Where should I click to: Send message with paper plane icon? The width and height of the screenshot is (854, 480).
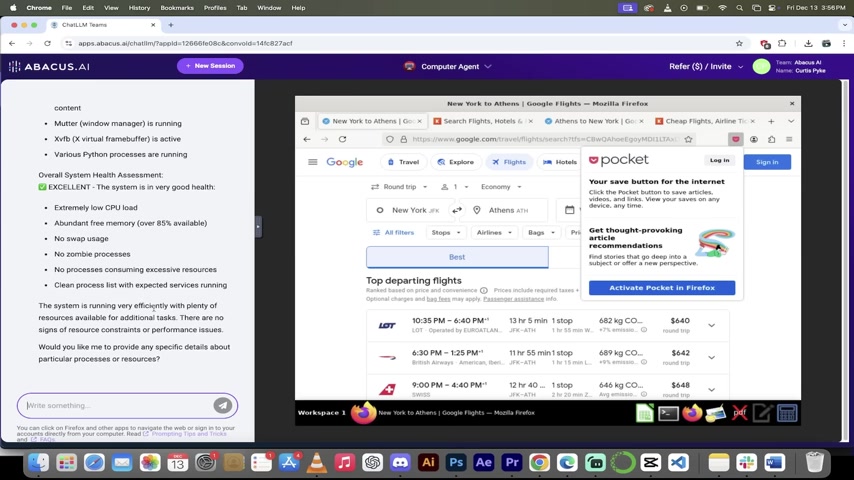[x=222, y=405]
